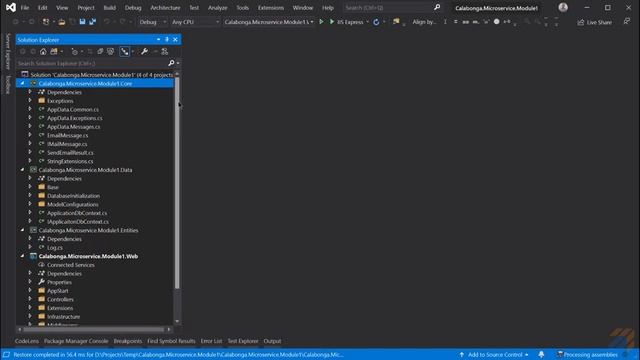Click the New Project icon in toolbar
Image resolution: width=640 pixels, height=360 pixels.
tap(46, 22)
